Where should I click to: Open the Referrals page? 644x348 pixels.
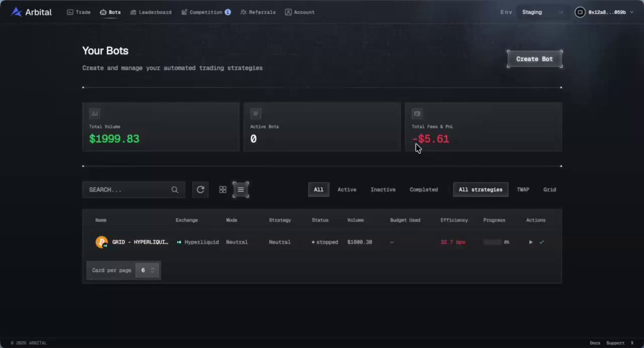(x=258, y=12)
